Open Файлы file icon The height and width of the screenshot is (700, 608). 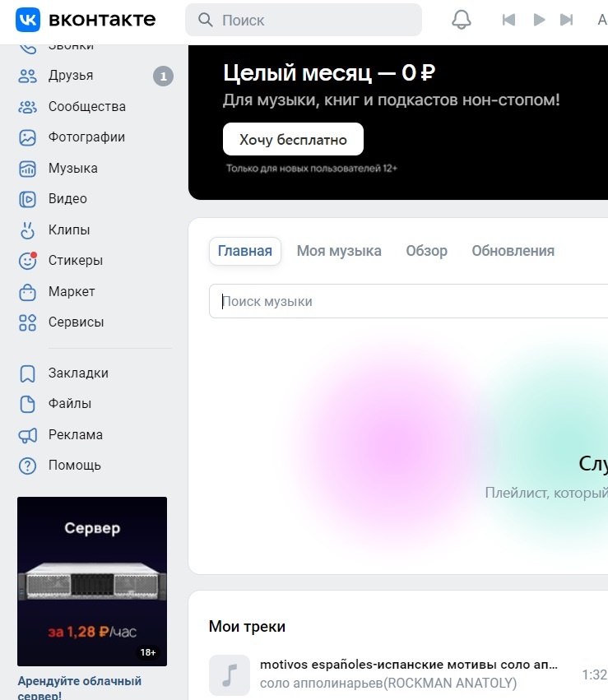click(28, 404)
